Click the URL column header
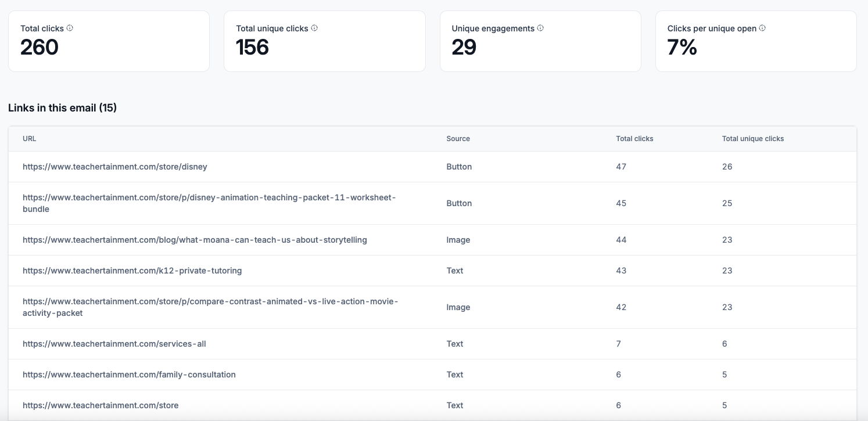The height and width of the screenshot is (421, 868). click(29, 139)
